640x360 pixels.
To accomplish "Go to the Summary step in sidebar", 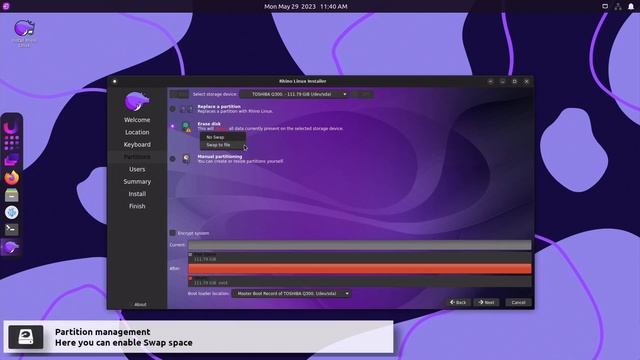I will (137, 181).
